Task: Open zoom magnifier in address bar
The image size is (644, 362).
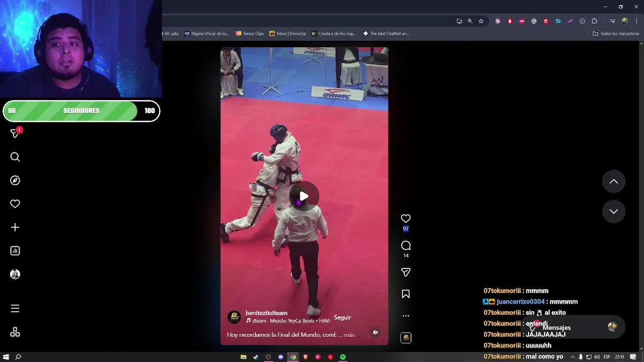Action: click(x=470, y=21)
